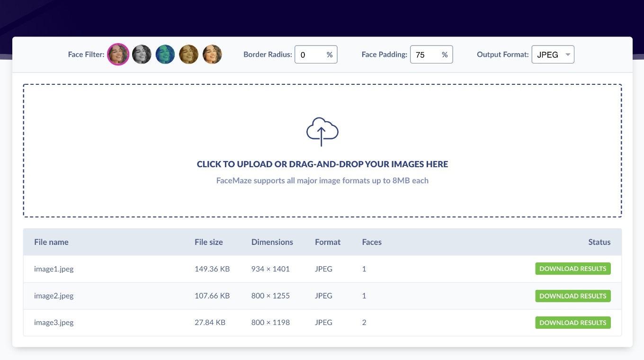
Task: Pick the sepia face filter
Action: pyautogui.click(x=188, y=54)
